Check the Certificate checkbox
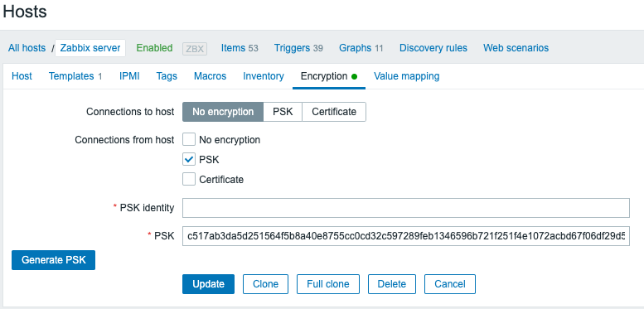Screen dimensions: 644x309 [x=189, y=179]
